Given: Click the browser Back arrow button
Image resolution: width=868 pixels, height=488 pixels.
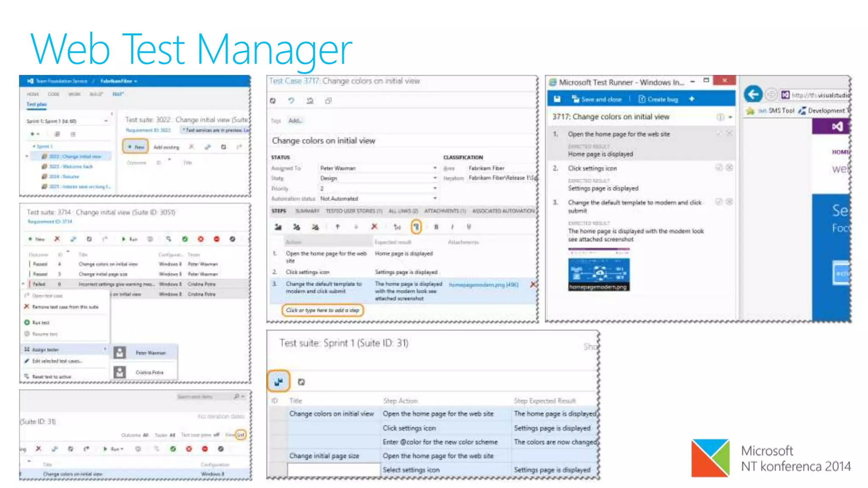Looking at the screenshot, I should click(x=753, y=94).
